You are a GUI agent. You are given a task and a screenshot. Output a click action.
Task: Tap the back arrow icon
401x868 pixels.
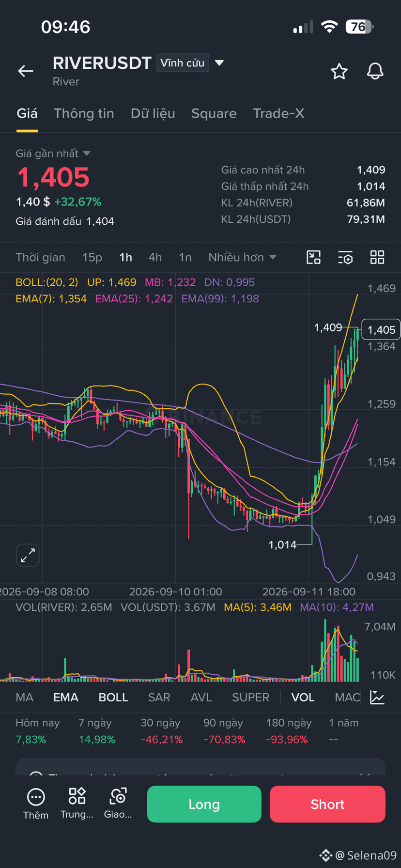click(26, 71)
